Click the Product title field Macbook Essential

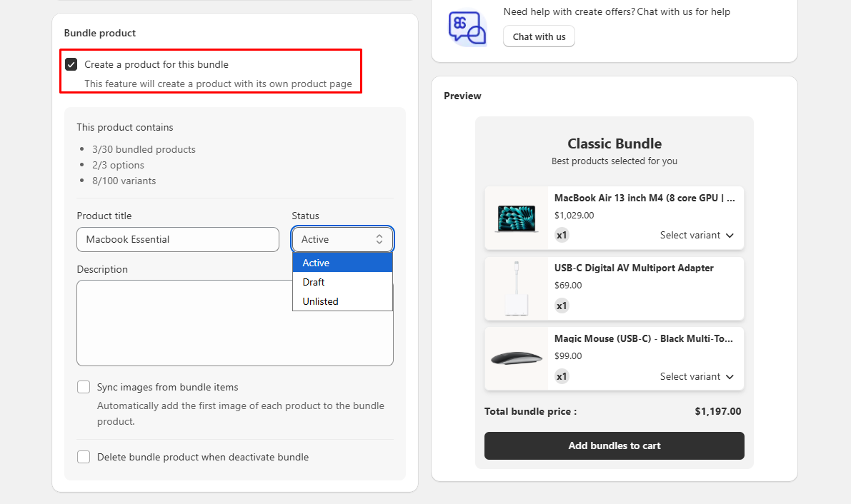(x=178, y=239)
